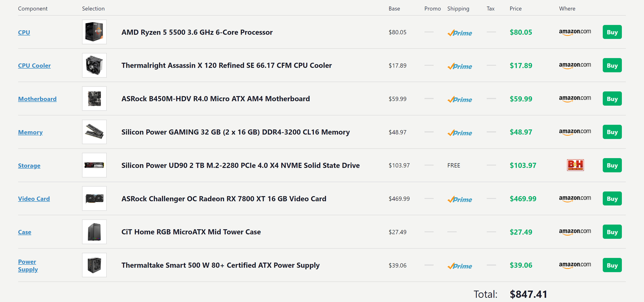Open Silicon Power GAMING 32 GB product name
This screenshot has width=644, height=302.
tap(236, 132)
